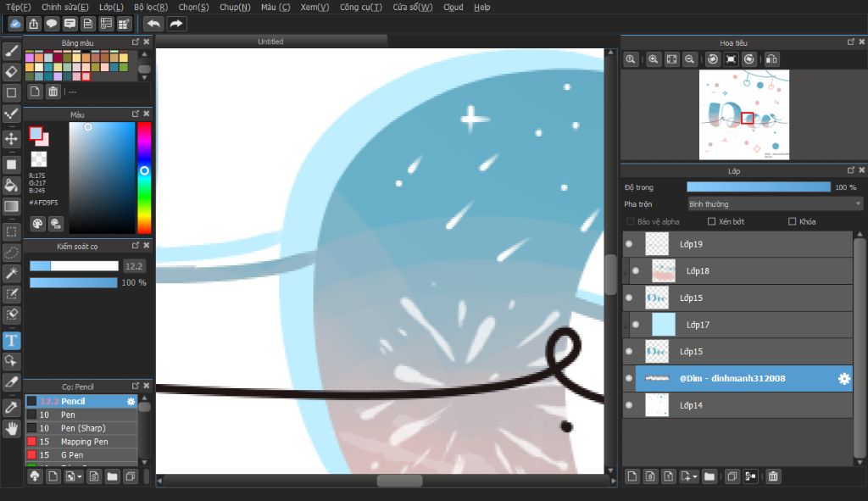The height and width of the screenshot is (501, 868).
Task: Select the Pen (Sharp) brush preset
Action: (81, 428)
